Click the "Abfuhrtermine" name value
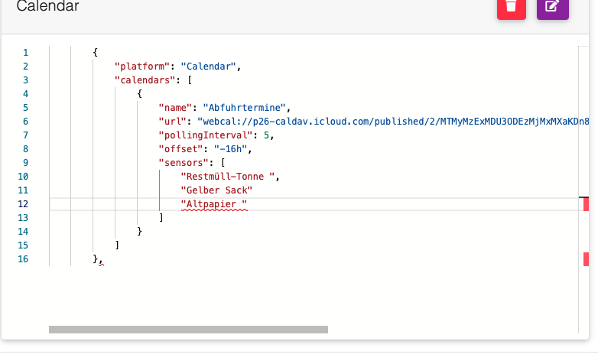Image resolution: width=598 pixels, height=364 pixels. [x=245, y=107]
